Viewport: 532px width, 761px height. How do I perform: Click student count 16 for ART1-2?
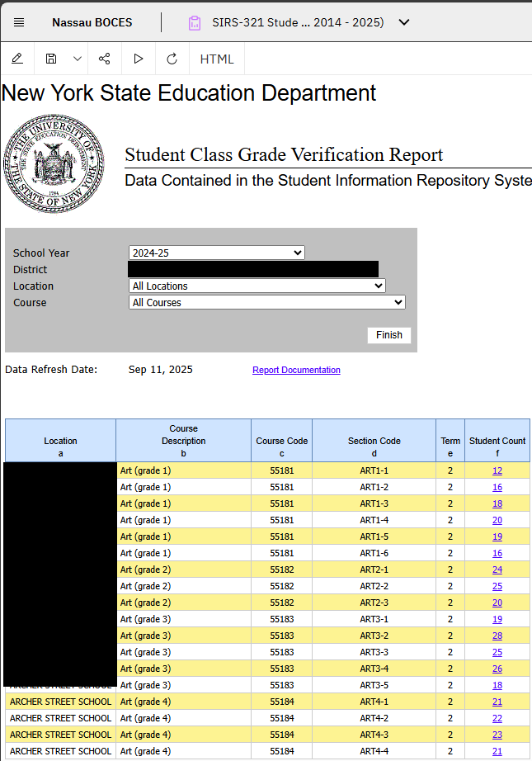(x=497, y=487)
